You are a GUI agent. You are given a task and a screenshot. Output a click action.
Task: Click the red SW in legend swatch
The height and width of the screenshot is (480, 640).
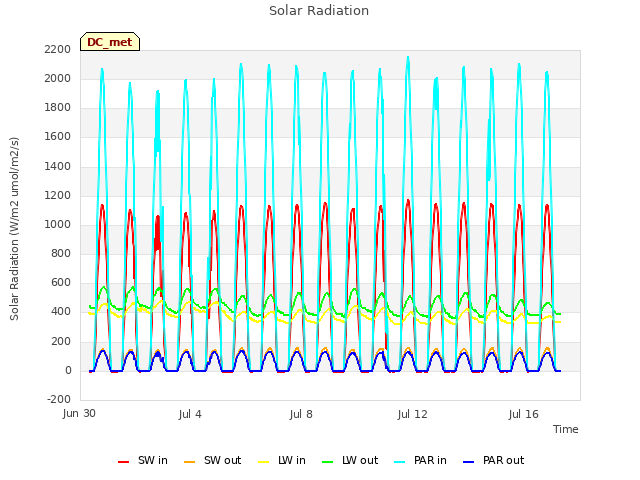(x=123, y=462)
